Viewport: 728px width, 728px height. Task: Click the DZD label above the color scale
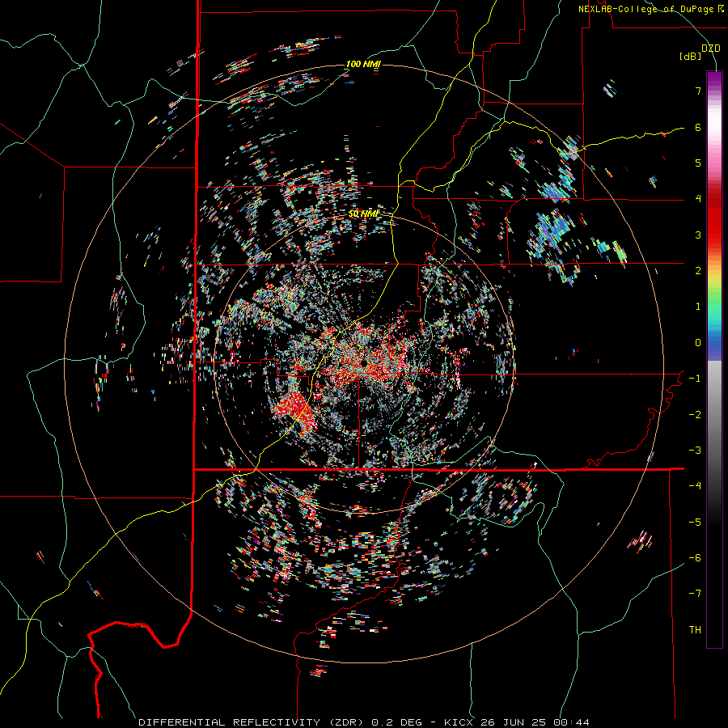tap(711, 49)
